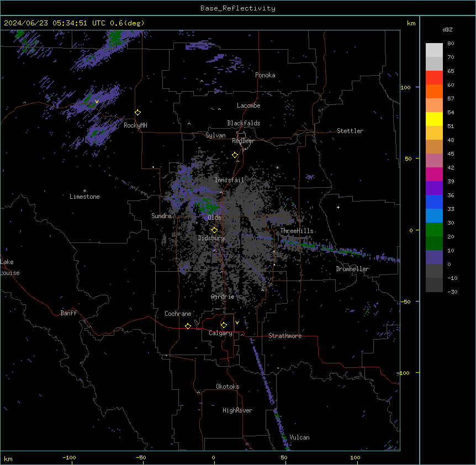Click the Innisfail town label

pyautogui.click(x=229, y=180)
